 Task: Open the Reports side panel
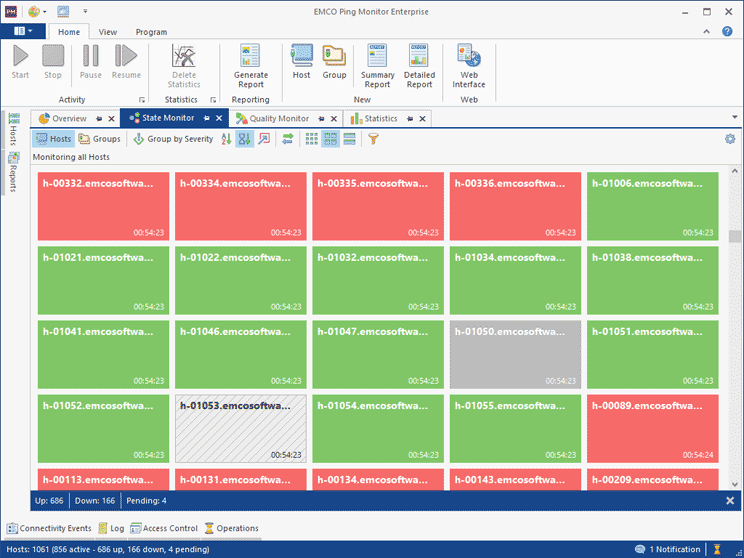[13, 172]
